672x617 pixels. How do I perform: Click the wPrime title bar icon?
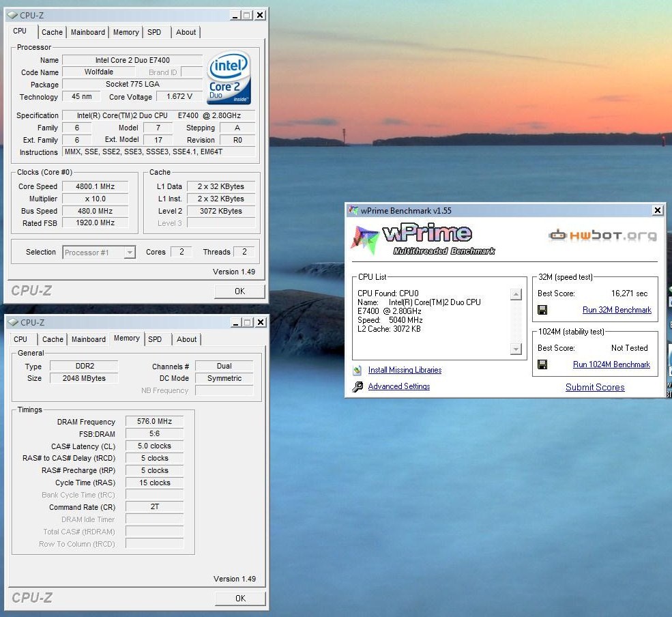coord(353,210)
